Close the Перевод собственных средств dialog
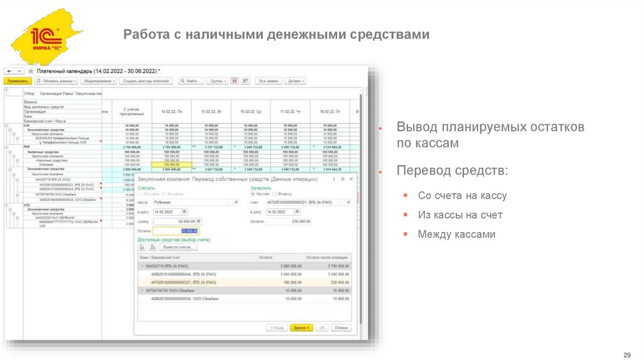The height and width of the screenshot is (361, 644). pyautogui.click(x=351, y=179)
